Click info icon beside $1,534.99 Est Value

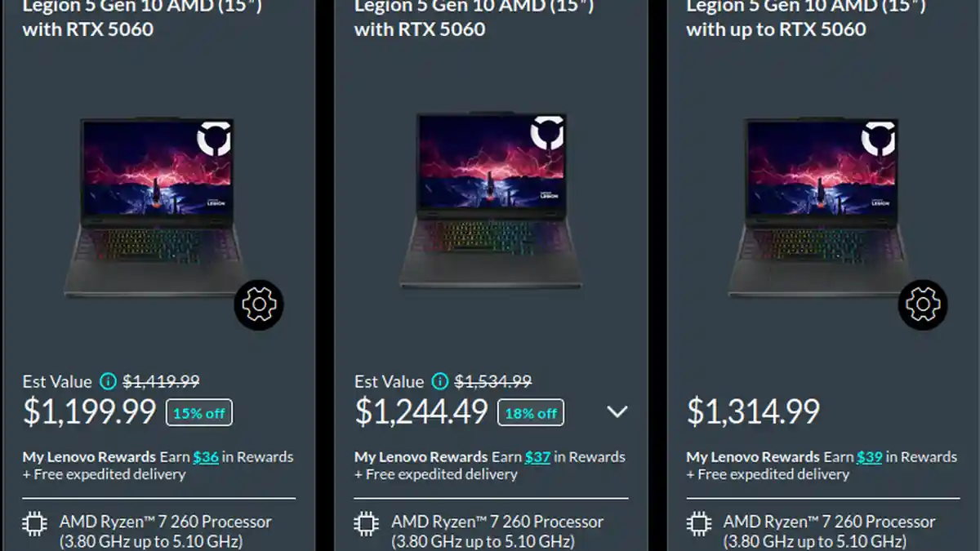click(439, 381)
